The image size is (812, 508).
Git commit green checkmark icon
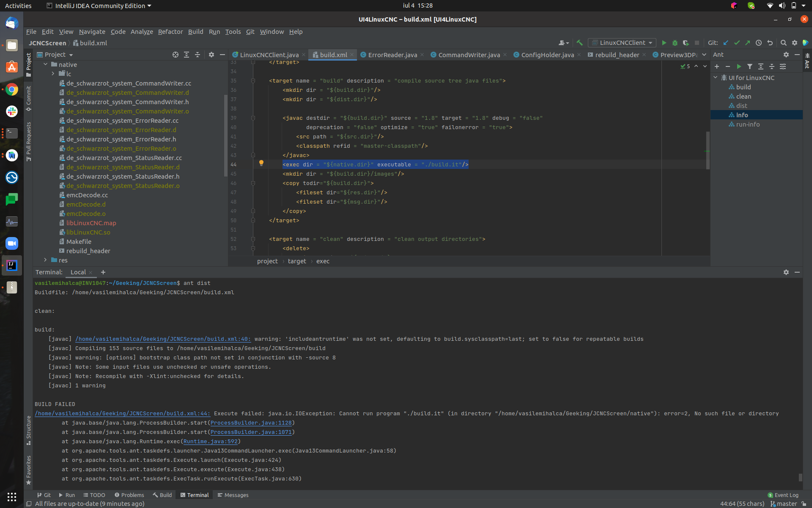[737, 43]
